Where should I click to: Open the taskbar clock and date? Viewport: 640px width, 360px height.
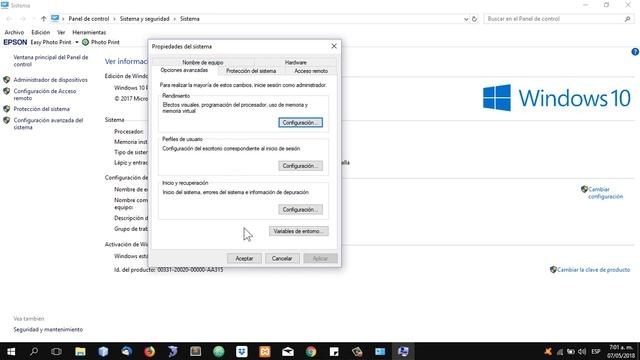pyautogui.click(x=622, y=351)
